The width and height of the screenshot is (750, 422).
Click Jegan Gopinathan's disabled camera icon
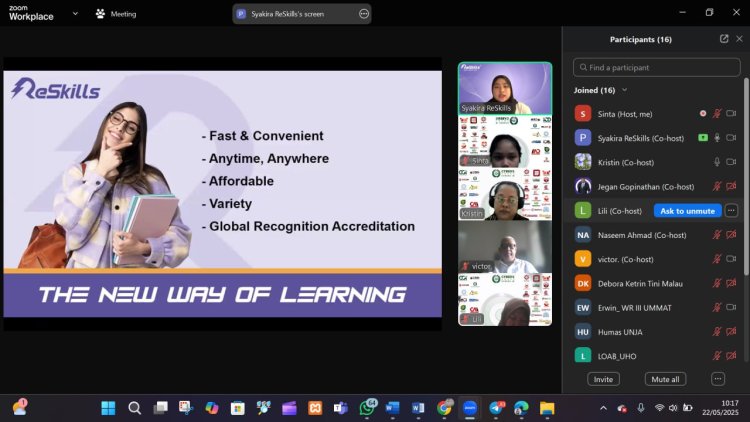731,186
